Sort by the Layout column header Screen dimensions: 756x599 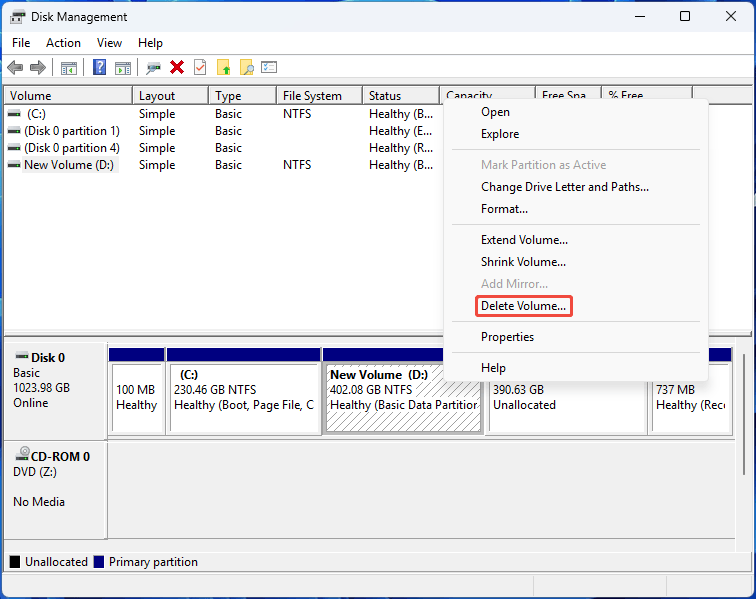point(171,95)
